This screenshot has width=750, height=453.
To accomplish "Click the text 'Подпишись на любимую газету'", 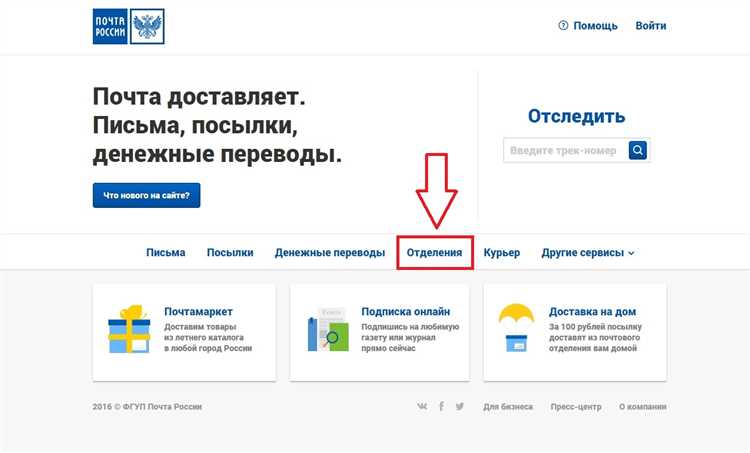I will click(x=410, y=332).
